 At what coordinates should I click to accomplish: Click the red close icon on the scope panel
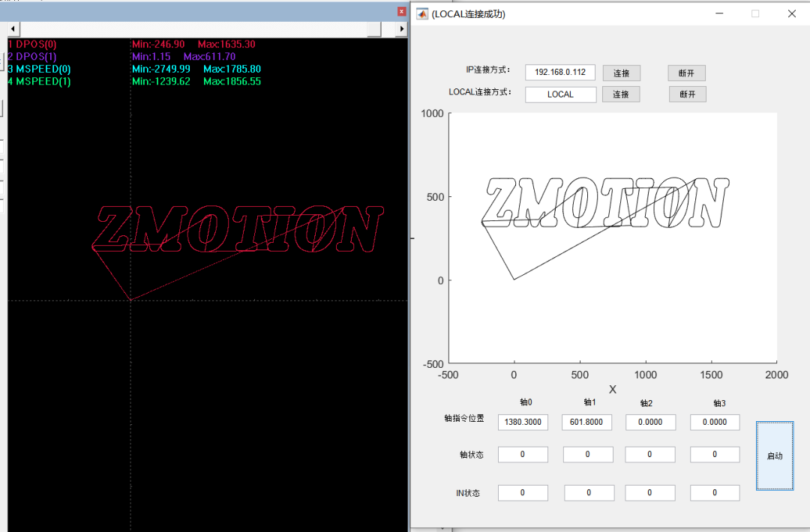click(400, 11)
